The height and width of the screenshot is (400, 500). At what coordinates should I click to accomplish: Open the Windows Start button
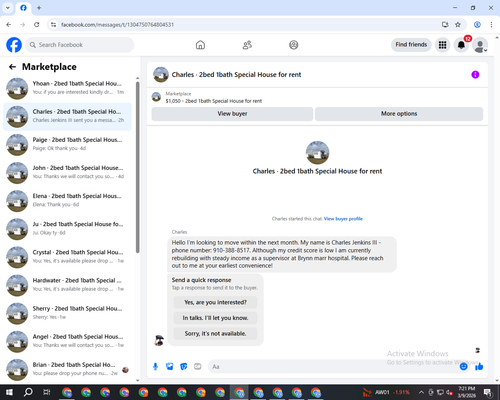pos(9,392)
